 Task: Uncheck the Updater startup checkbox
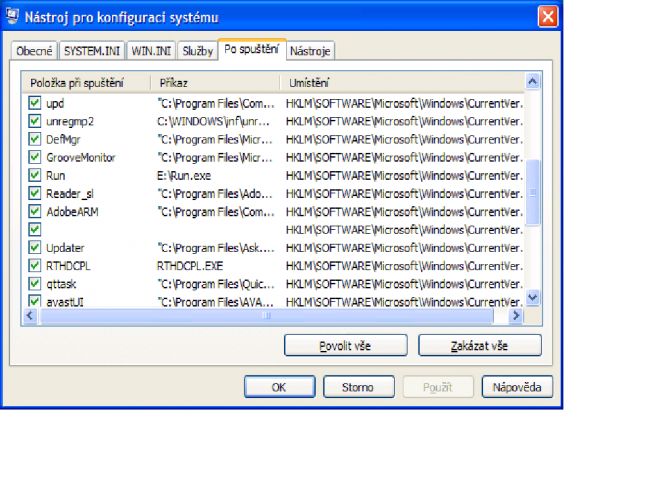click(35, 248)
